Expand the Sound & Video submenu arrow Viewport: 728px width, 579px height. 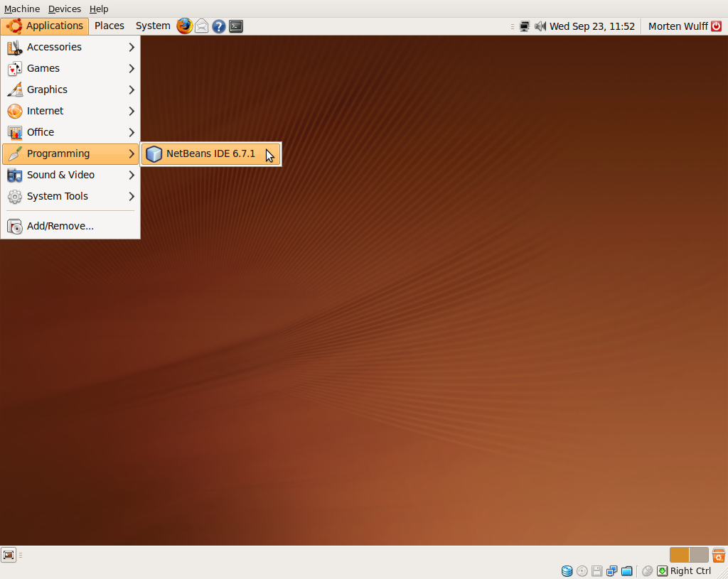coord(132,175)
